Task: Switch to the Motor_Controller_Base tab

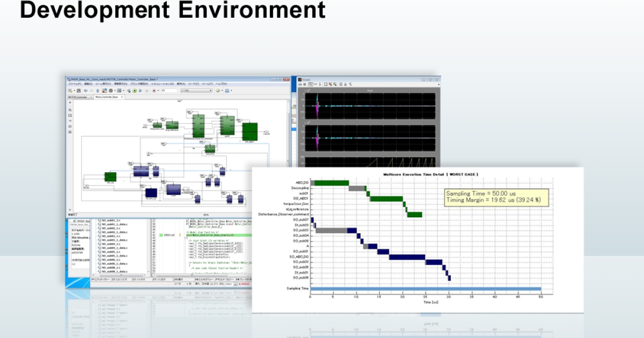Action: [x=107, y=98]
